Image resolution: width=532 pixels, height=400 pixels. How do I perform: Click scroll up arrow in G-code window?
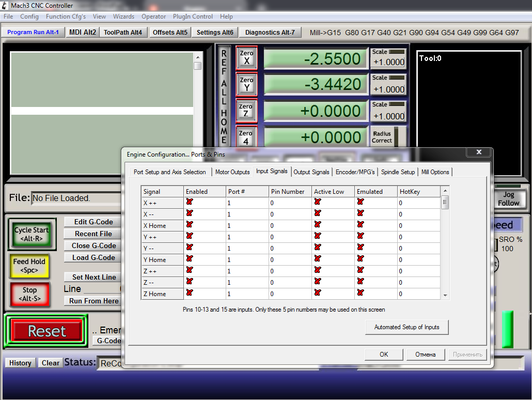pyautogui.click(x=198, y=57)
